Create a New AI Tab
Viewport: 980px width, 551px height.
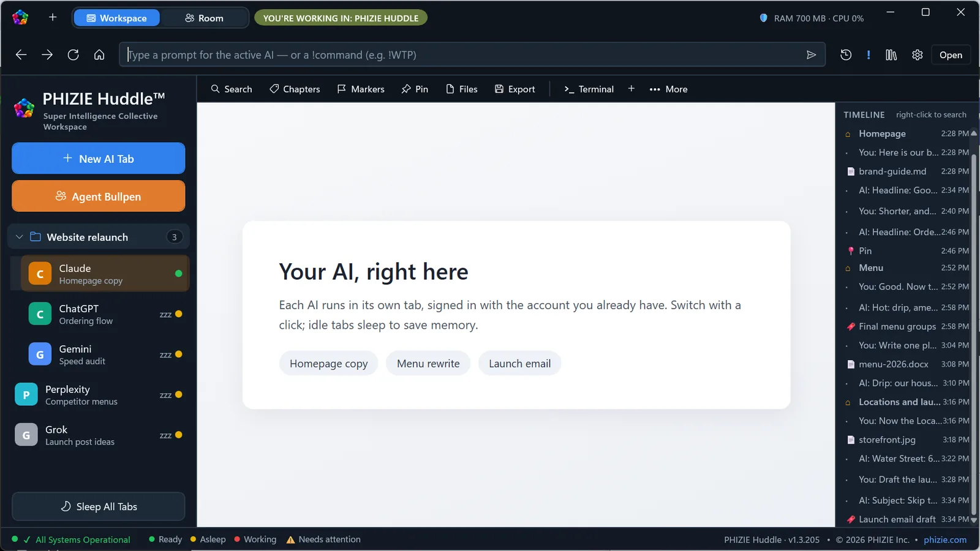tap(99, 159)
